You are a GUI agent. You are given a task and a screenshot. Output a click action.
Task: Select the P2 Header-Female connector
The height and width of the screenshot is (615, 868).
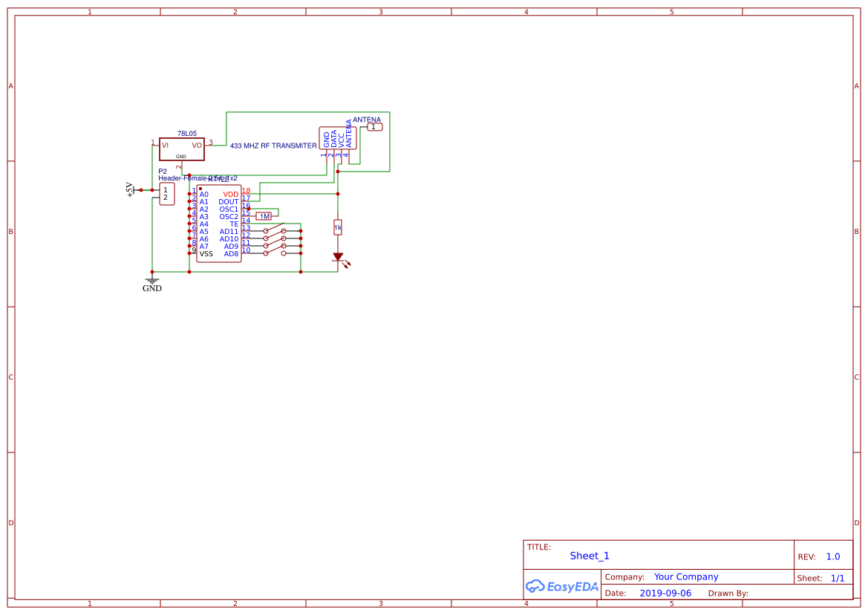pos(166,195)
